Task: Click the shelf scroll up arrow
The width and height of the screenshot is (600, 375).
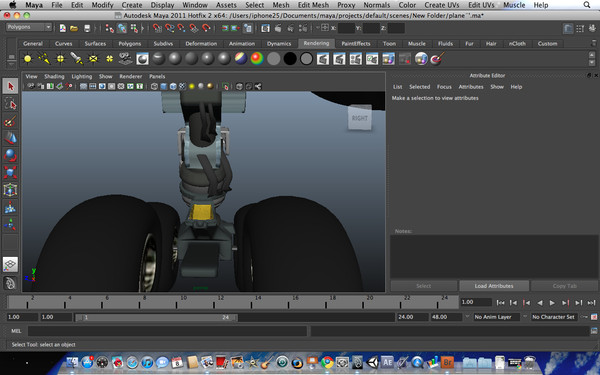Action: pos(592,55)
